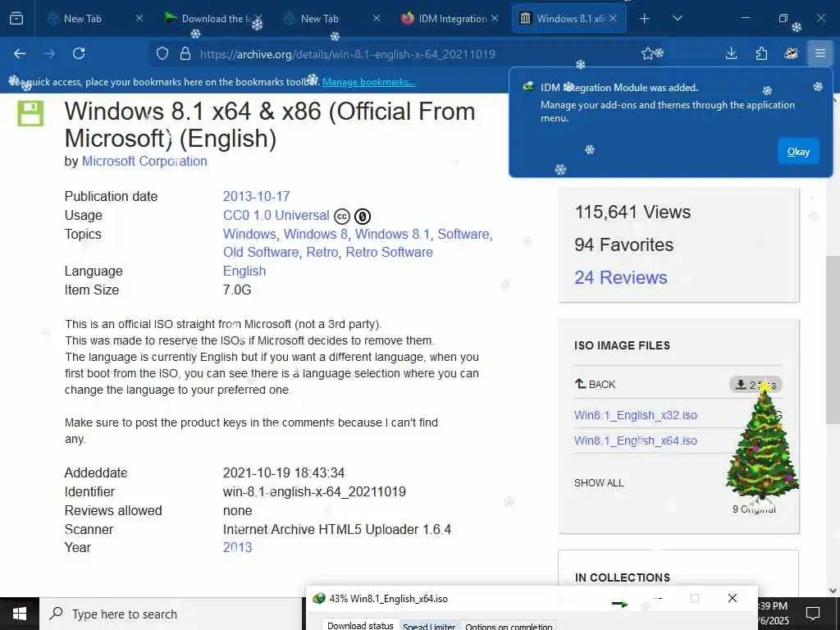Click the archive.org URL address bar
Screen dimensions: 840x630
tap(407, 54)
